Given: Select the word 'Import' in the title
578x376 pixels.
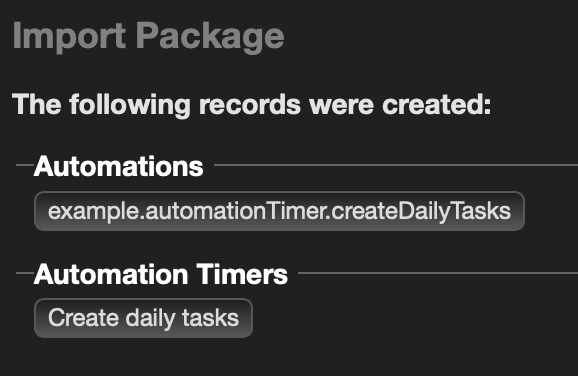Looking at the screenshot, I should click(69, 37).
